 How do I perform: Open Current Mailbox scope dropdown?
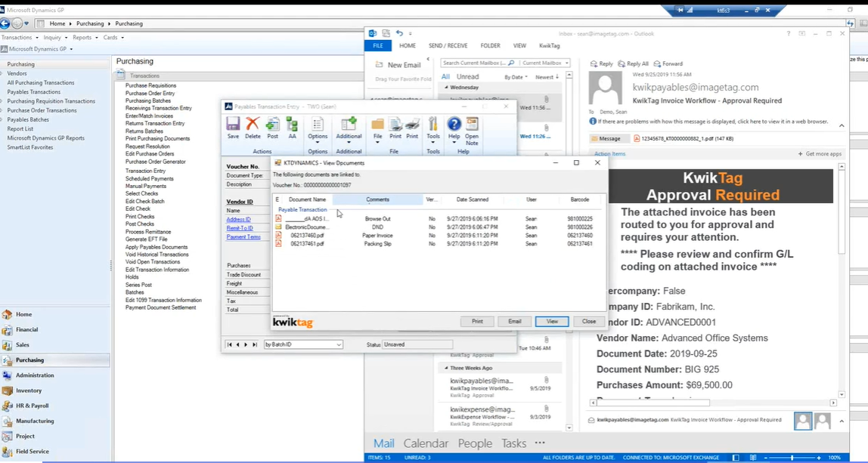pos(545,63)
